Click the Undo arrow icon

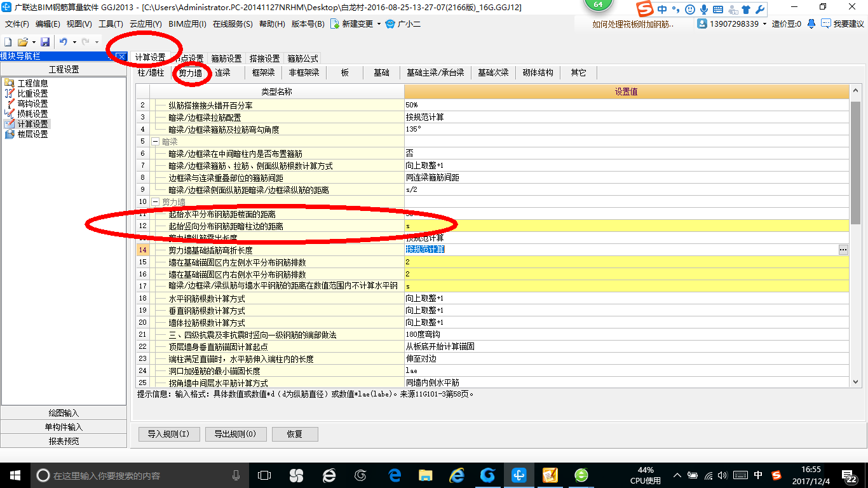[x=63, y=41]
